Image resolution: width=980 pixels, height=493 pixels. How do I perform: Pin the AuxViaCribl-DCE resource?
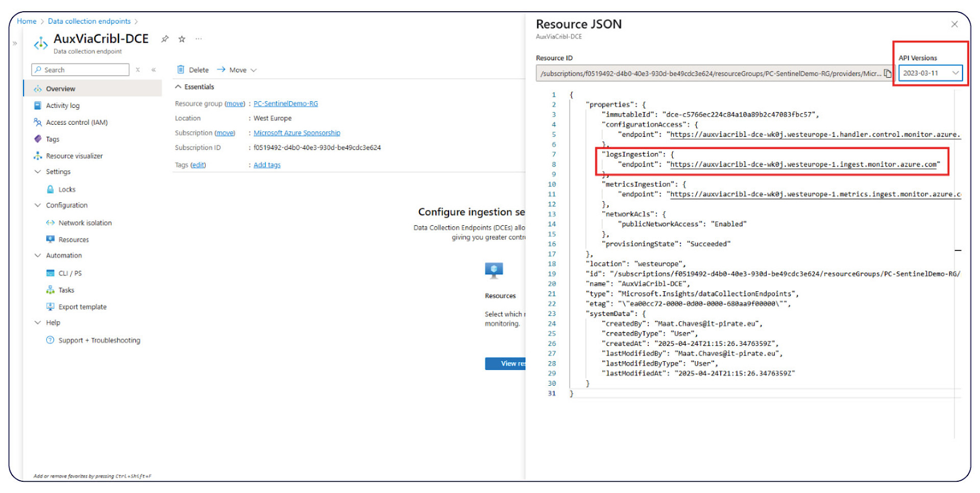[x=165, y=39]
